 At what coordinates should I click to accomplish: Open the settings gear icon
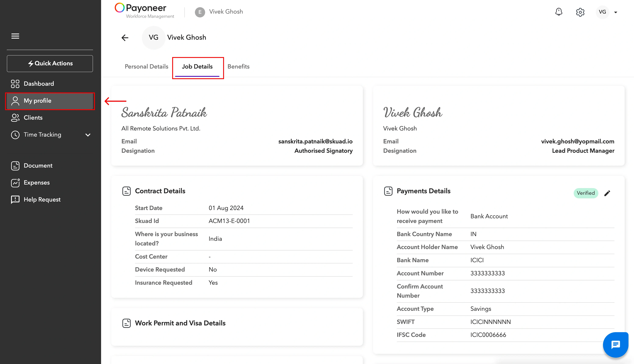point(580,12)
